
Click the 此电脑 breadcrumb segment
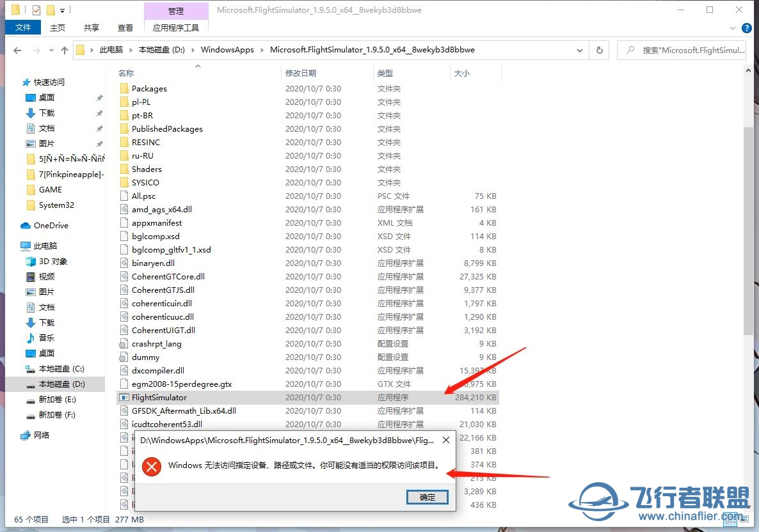pos(111,50)
